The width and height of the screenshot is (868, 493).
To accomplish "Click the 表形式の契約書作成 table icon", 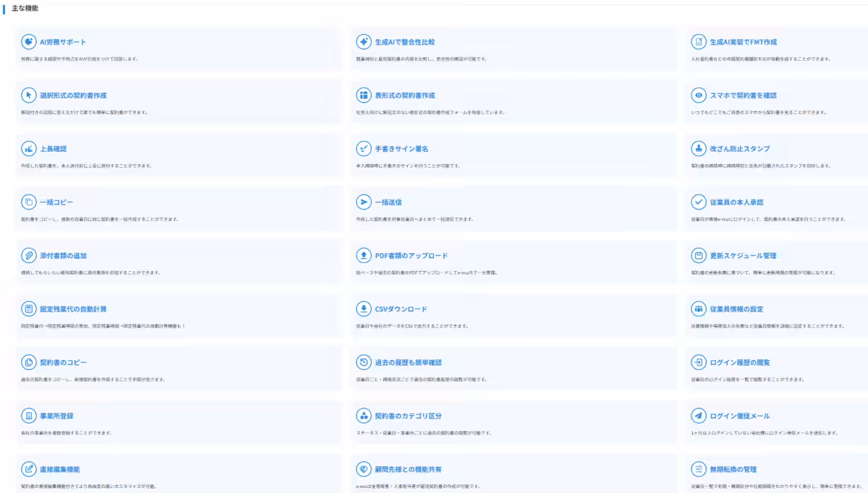I will tap(364, 95).
